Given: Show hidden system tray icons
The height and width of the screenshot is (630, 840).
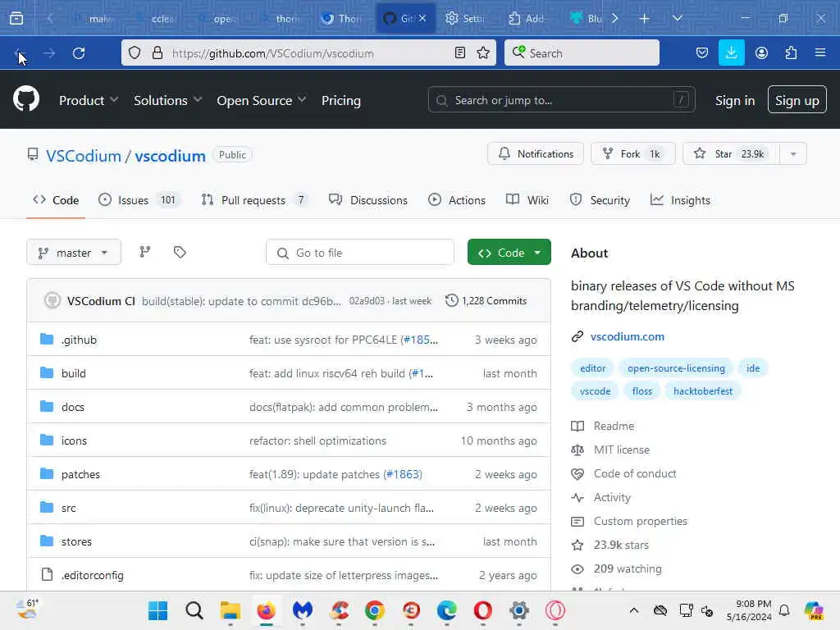Looking at the screenshot, I should coord(634,610).
